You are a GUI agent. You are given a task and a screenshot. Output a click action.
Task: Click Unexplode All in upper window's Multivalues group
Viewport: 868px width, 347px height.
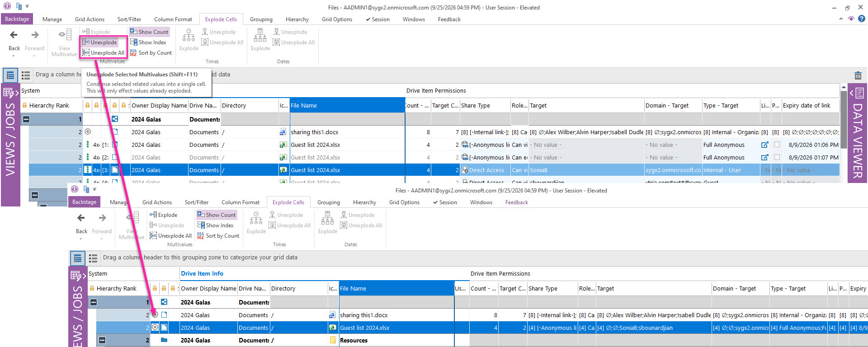103,53
